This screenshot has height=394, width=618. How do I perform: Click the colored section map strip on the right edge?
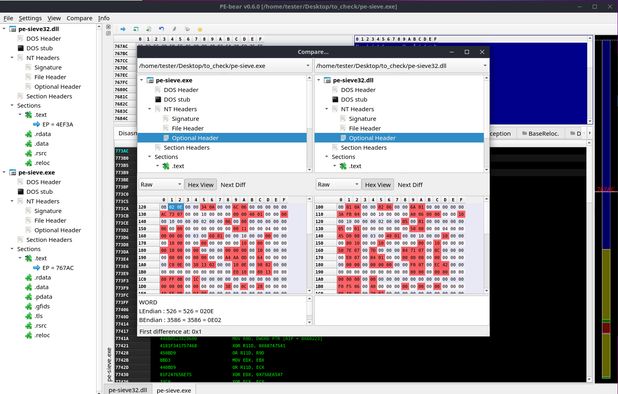(x=607, y=209)
